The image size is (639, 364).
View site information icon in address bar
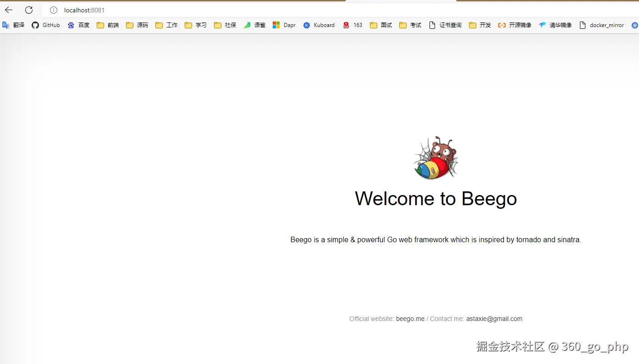click(54, 10)
